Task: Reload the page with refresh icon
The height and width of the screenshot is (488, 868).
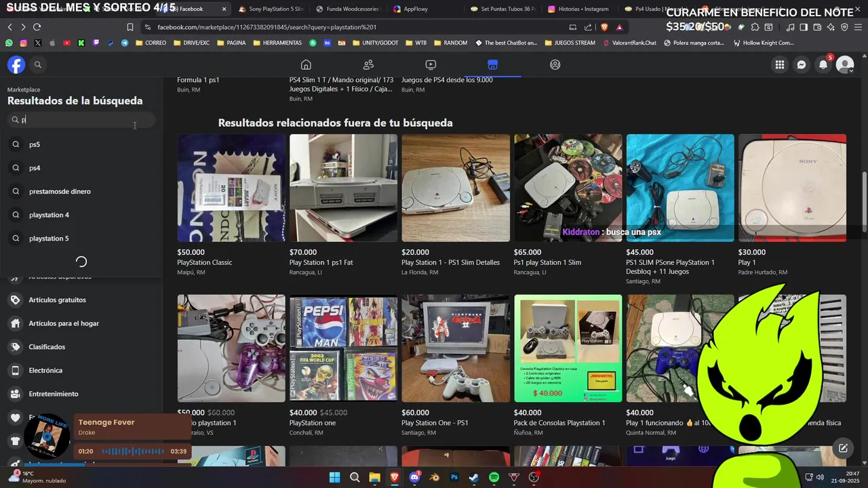Action: pos(37,27)
